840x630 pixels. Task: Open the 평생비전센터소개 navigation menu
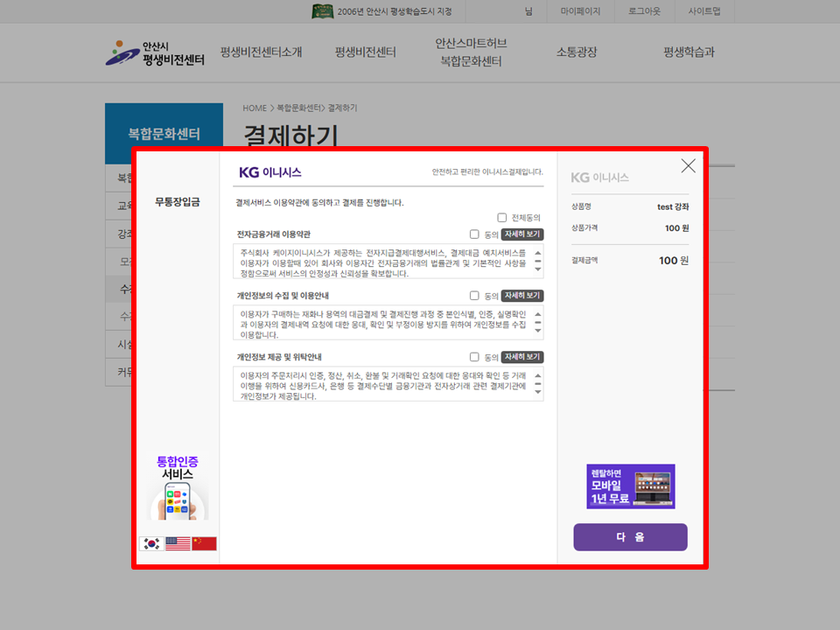pos(258,52)
